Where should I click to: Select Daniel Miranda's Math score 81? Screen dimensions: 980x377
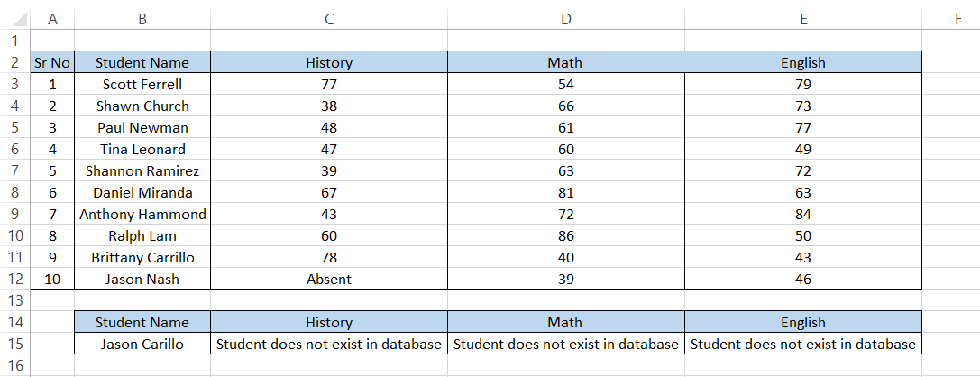click(566, 192)
